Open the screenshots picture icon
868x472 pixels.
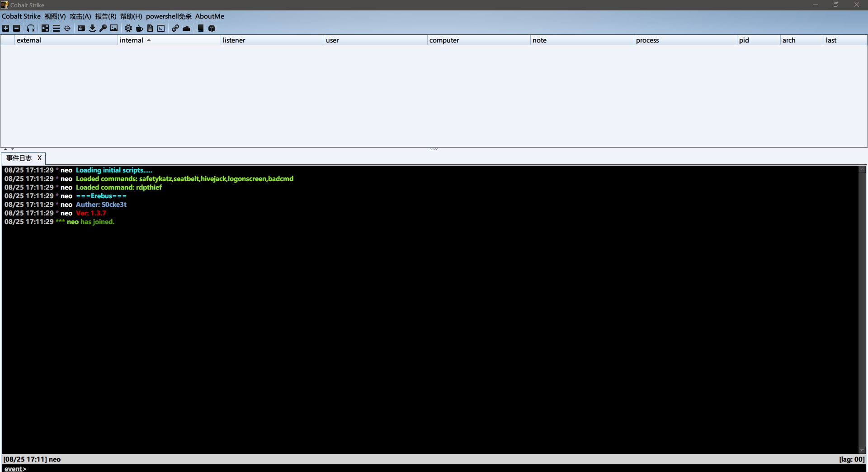coord(114,28)
